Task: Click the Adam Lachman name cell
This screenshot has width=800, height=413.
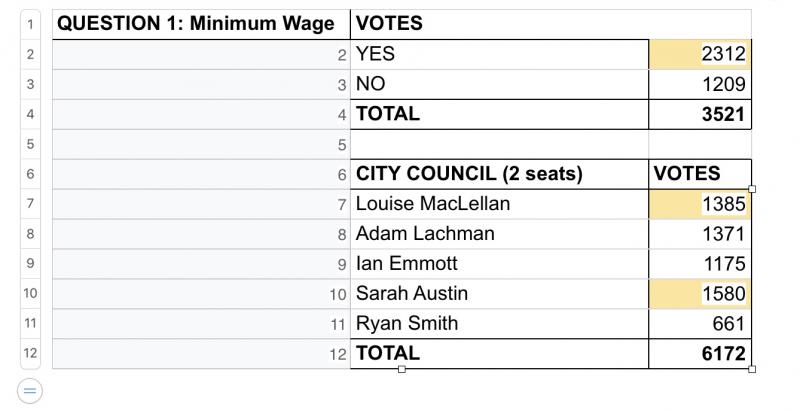Action: (x=499, y=234)
